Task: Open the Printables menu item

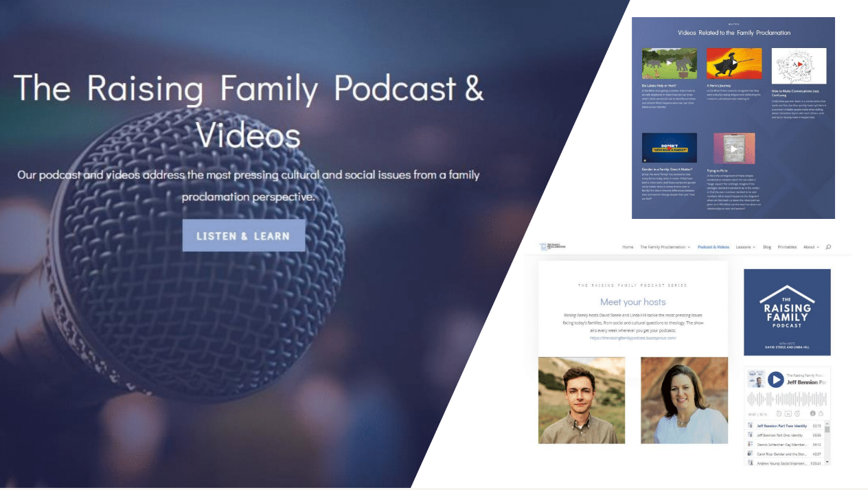Action: [x=787, y=247]
